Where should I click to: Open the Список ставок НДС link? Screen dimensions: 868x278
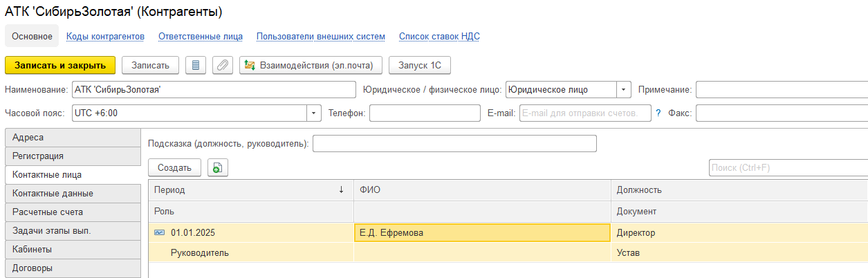pyautogui.click(x=439, y=37)
